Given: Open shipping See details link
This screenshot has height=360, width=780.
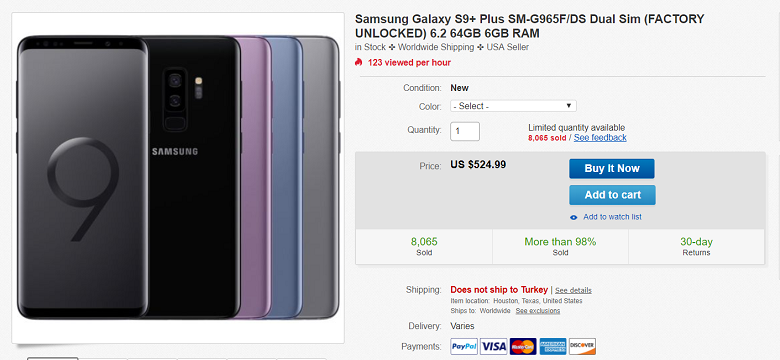Looking at the screenshot, I should (x=574, y=290).
